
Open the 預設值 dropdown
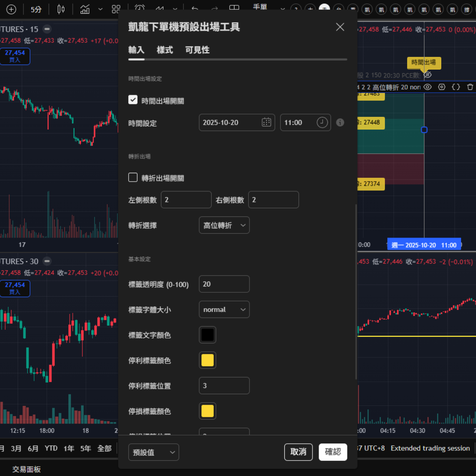(153, 452)
